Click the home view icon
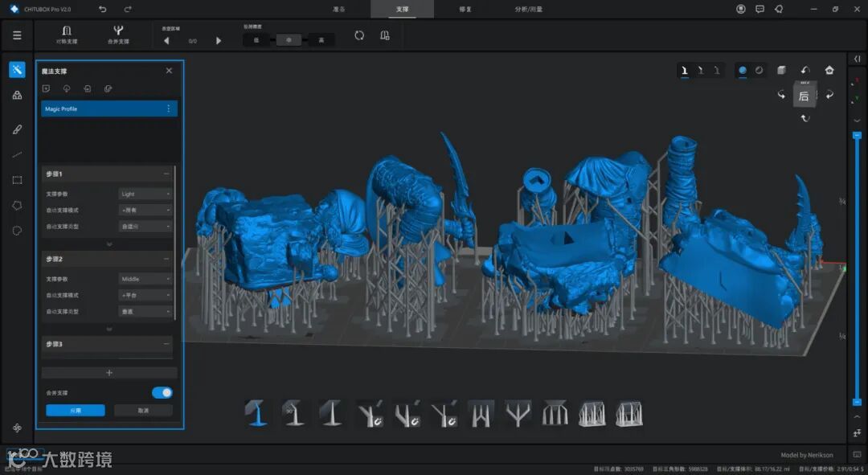Screen dimensions: 868x475 click(x=829, y=70)
